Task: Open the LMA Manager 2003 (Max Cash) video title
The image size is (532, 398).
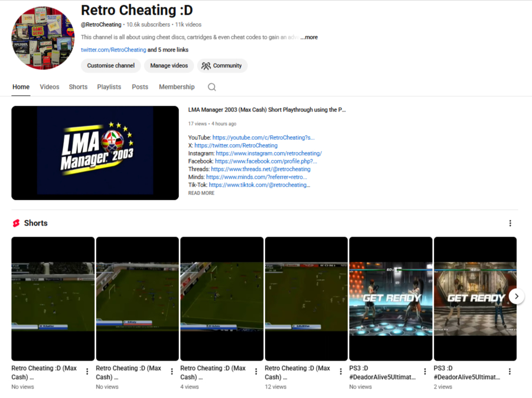Action: point(267,110)
